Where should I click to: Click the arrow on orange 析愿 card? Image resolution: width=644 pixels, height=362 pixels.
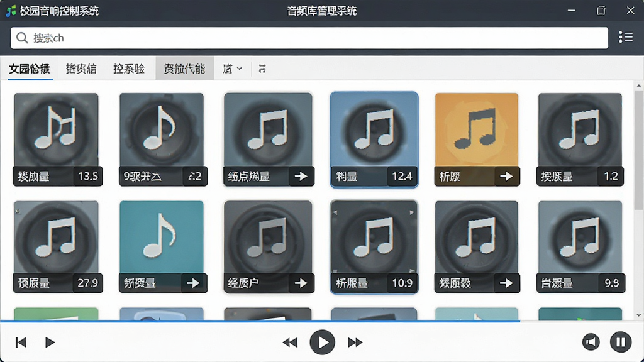[x=506, y=177]
